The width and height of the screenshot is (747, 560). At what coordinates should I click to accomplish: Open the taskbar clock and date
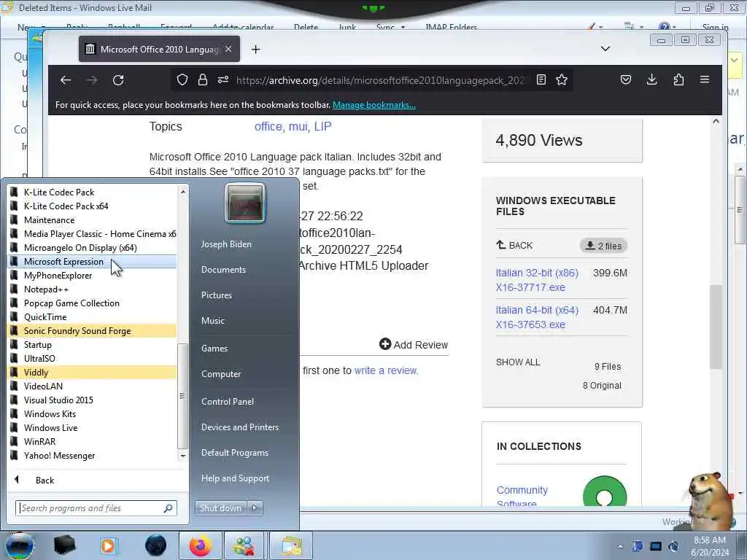tap(709, 546)
